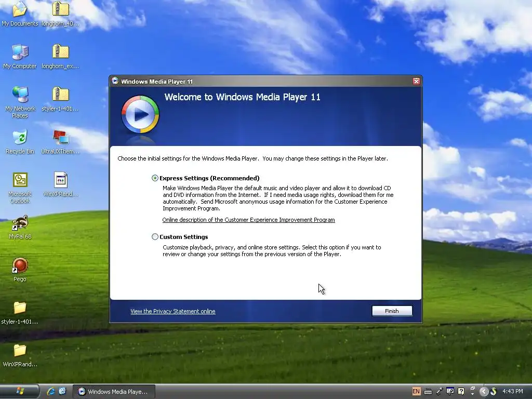Select My Network Places desktop icon
Viewport: 532px width, 399px height.
[x=20, y=102]
